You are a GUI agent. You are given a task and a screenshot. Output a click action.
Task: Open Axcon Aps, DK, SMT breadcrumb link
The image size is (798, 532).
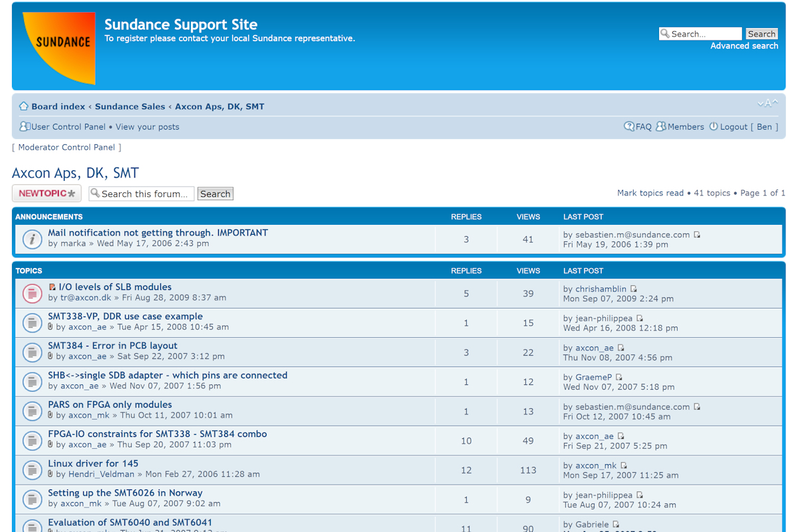pos(219,106)
